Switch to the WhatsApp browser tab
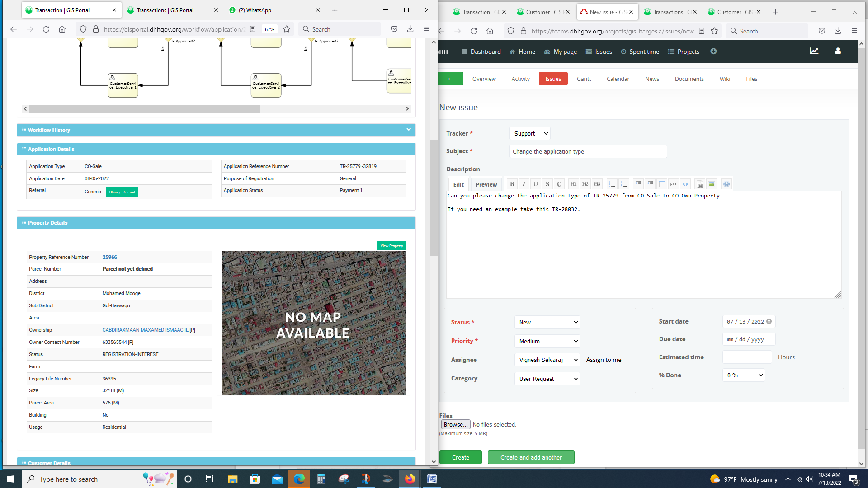868x488 pixels. click(x=274, y=10)
